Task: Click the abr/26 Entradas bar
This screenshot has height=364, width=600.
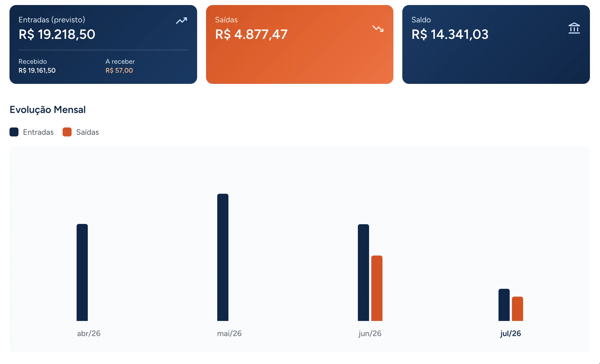Action: (x=82, y=272)
